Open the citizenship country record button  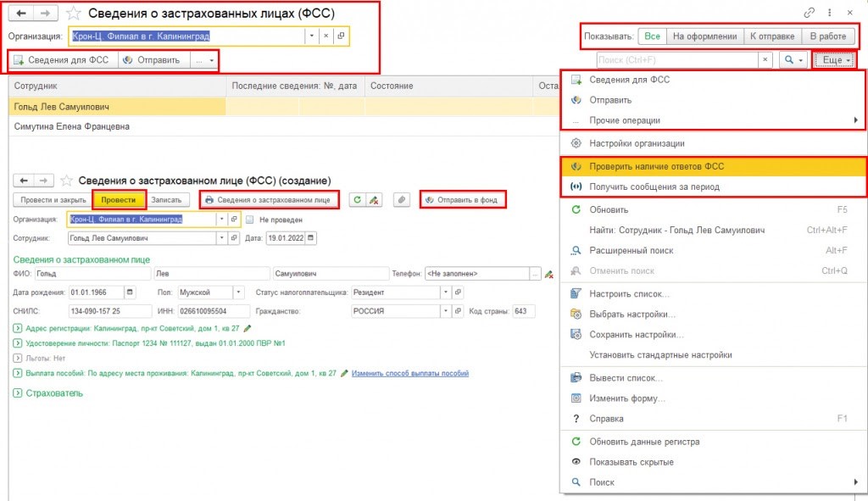point(458,311)
